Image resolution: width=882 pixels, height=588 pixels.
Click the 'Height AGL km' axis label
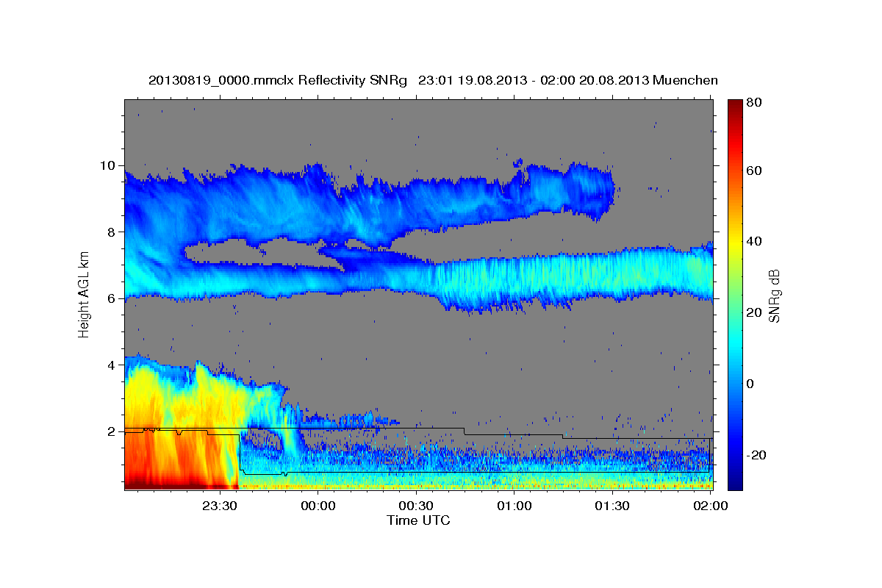tap(84, 295)
